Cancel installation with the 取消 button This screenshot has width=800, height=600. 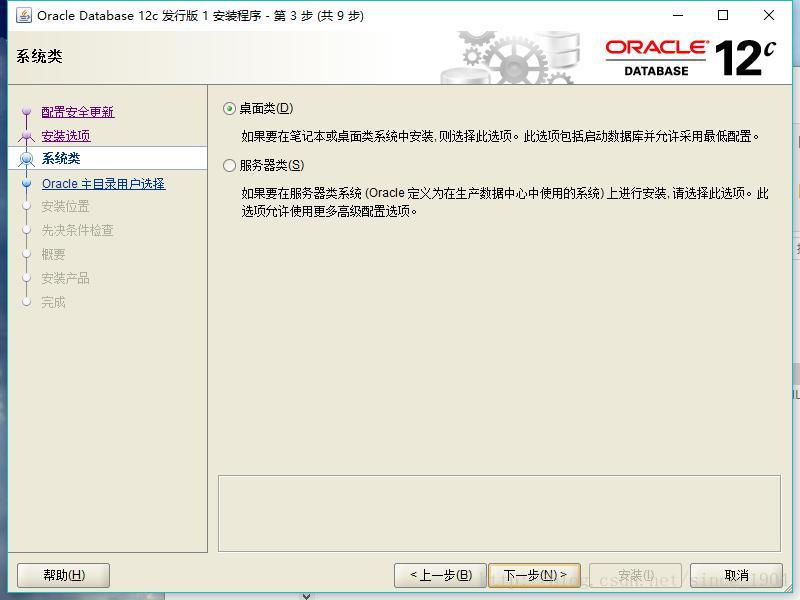(x=736, y=576)
